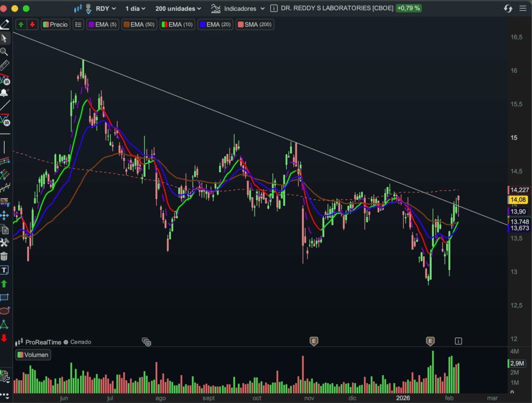Open the alert bell tool

tap(4, 93)
